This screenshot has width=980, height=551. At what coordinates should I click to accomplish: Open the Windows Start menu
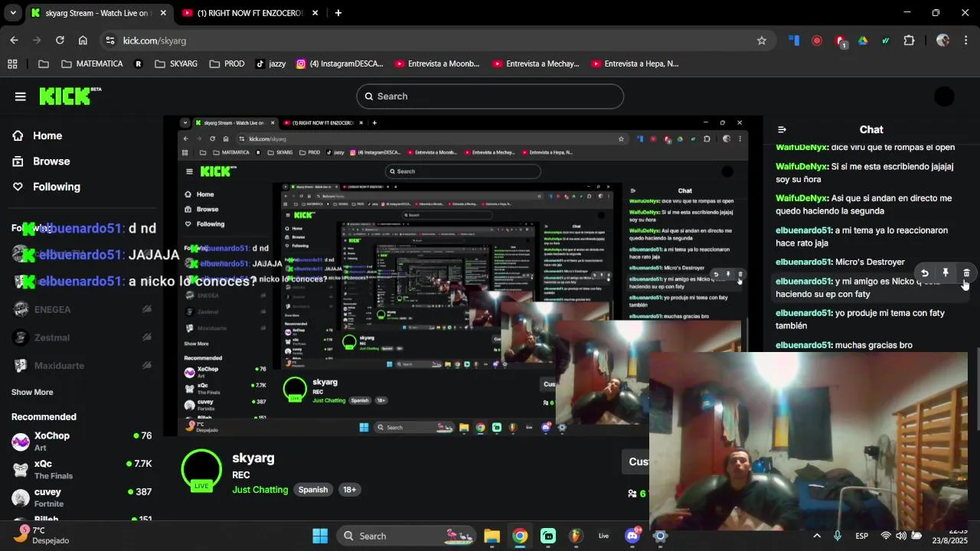pos(320,536)
